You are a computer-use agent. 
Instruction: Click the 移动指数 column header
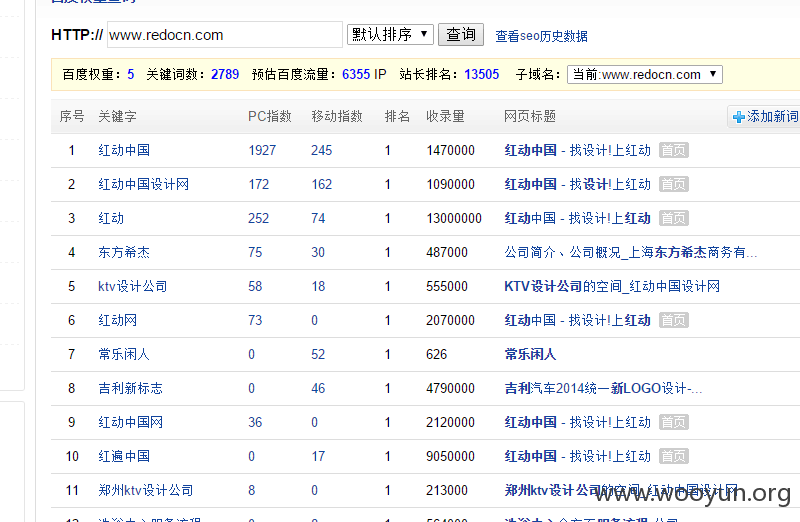point(337,116)
